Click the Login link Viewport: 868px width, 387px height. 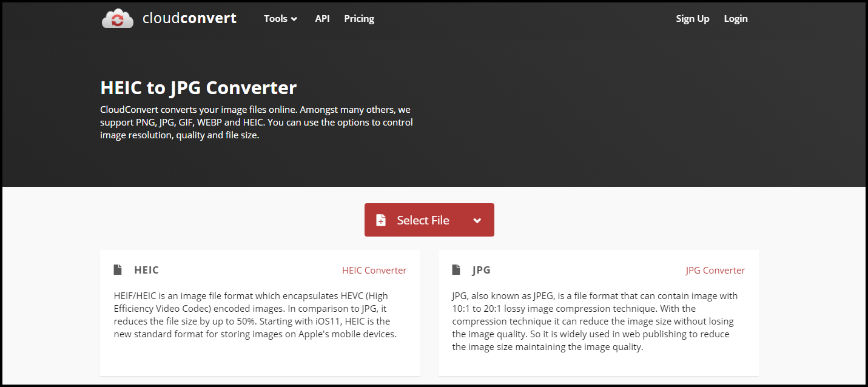[736, 19]
